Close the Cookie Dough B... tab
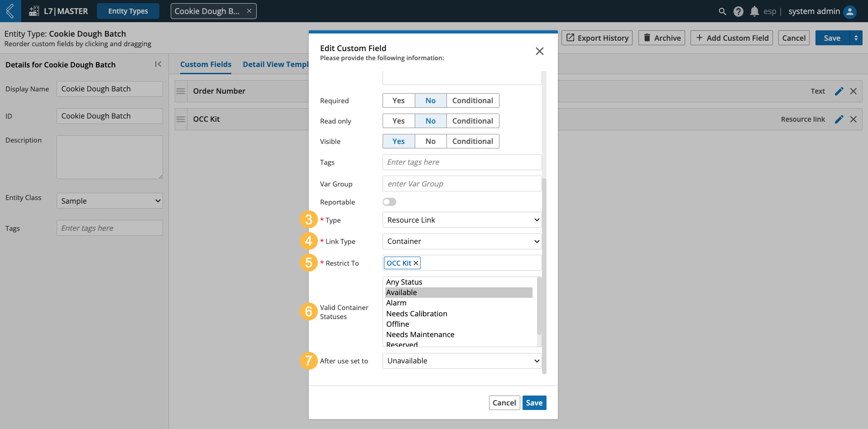This screenshot has height=429, width=868. pyautogui.click(x=249, y=11)
